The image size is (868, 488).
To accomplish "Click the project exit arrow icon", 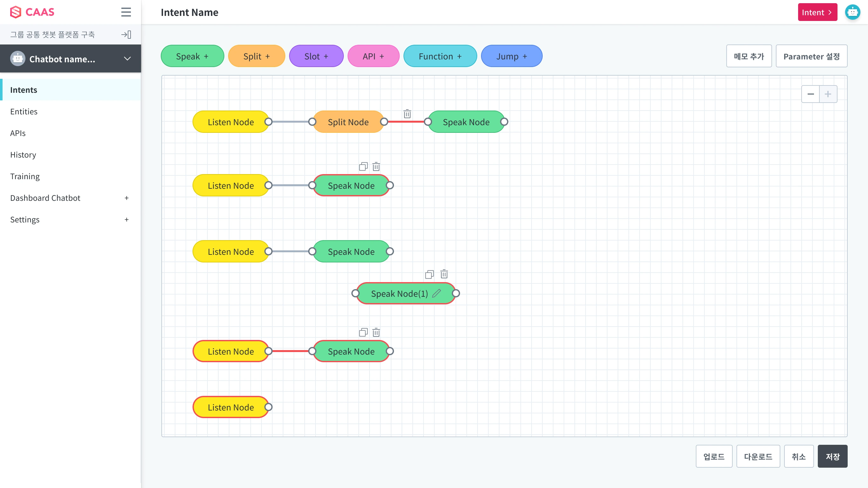I will point(126,34).
